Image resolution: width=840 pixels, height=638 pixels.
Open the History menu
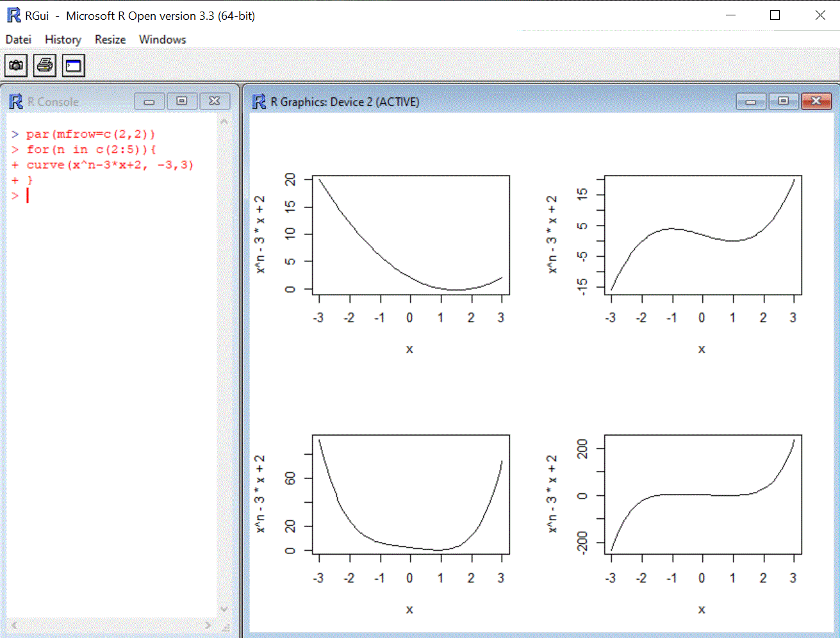[x=62, y=39]
